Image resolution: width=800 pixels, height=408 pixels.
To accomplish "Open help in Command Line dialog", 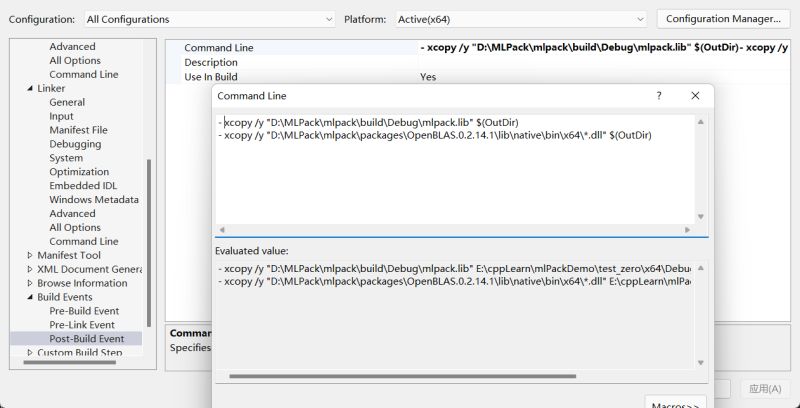I will (x=659, y=95).
